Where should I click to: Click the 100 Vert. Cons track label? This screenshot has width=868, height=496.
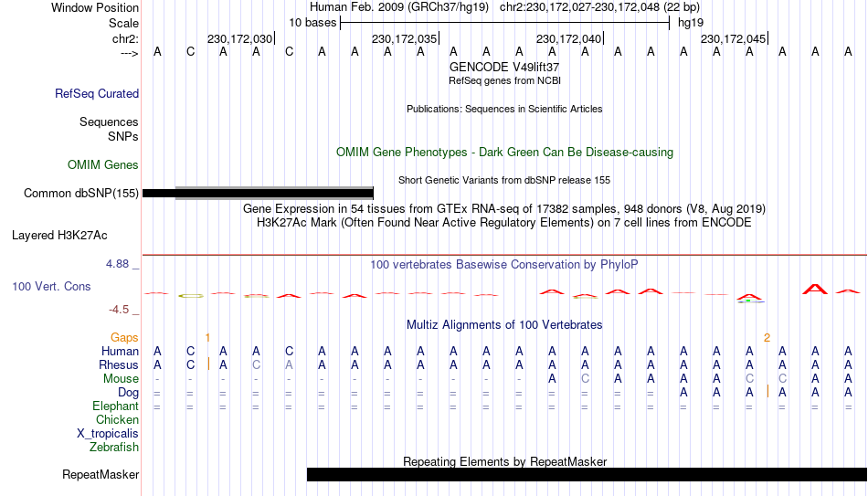51,286
